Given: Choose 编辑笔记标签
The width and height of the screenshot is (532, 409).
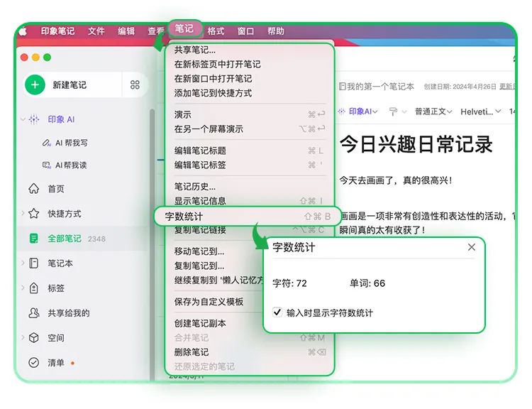Looking at the screenshot, I should 250,165.
